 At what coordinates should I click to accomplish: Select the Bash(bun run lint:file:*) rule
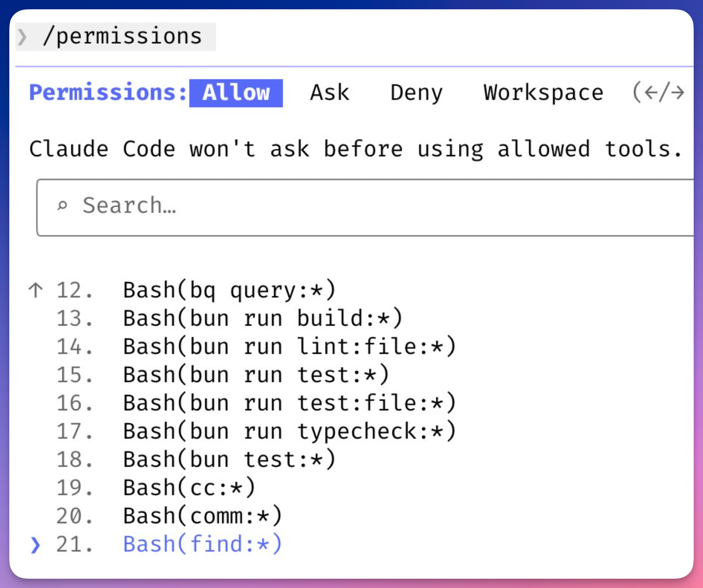click(289, 347)
